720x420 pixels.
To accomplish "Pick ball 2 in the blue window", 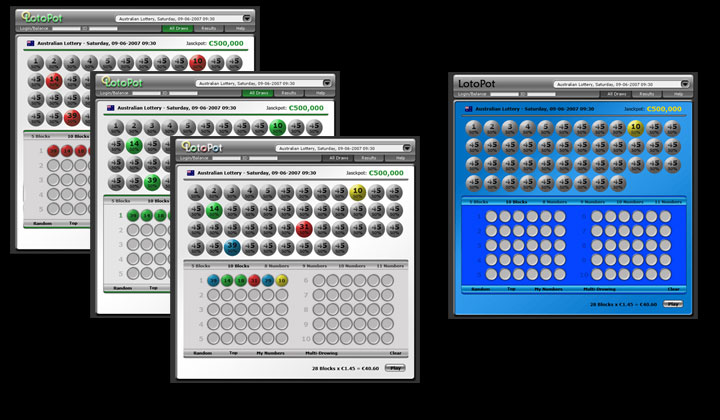I will (x=492, y=128).
